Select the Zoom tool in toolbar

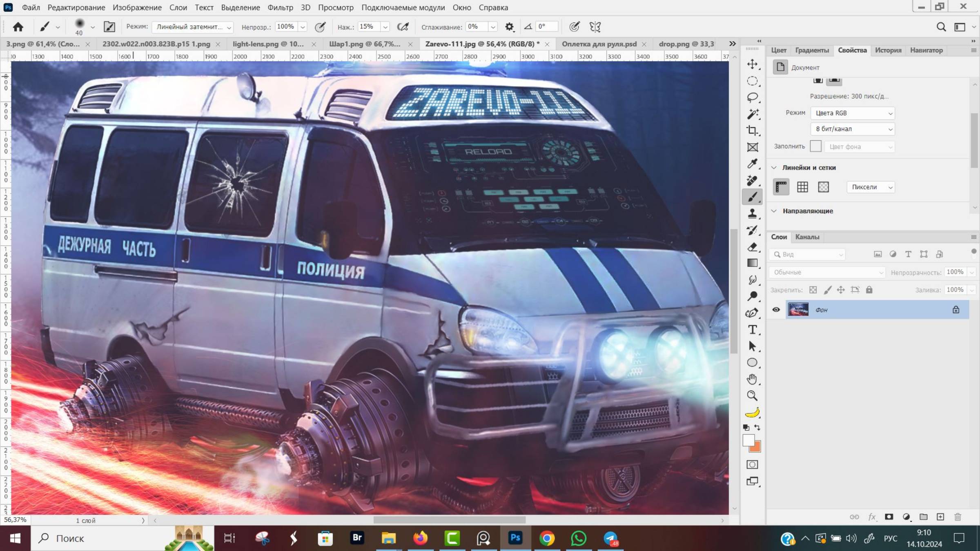(x=752, y=395)
